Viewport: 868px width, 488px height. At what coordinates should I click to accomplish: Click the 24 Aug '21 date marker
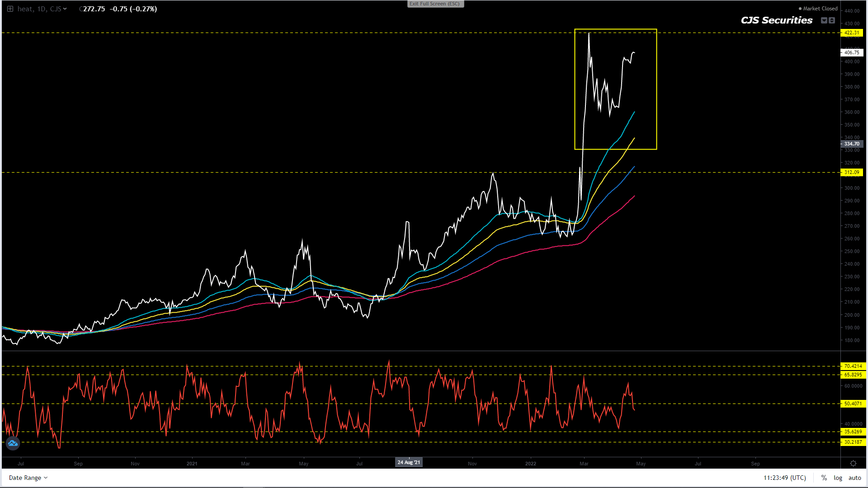tap(409, 462)
